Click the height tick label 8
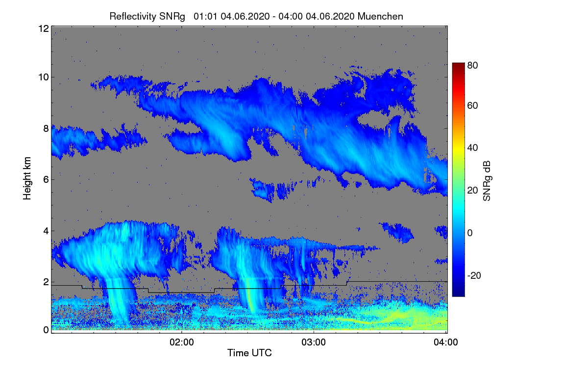Viewport: 588px width, 392px height. click(46, 128)
